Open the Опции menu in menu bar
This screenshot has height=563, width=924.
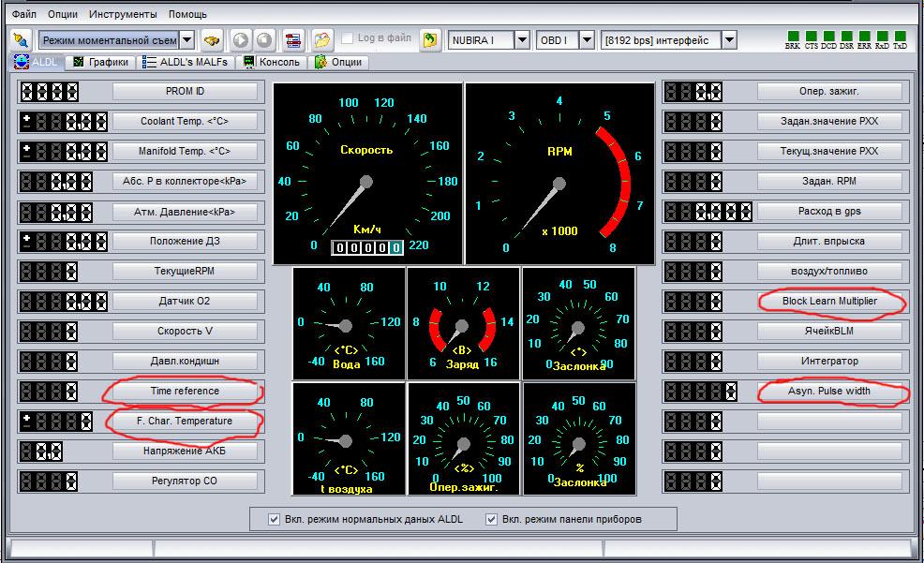[63, 13]
